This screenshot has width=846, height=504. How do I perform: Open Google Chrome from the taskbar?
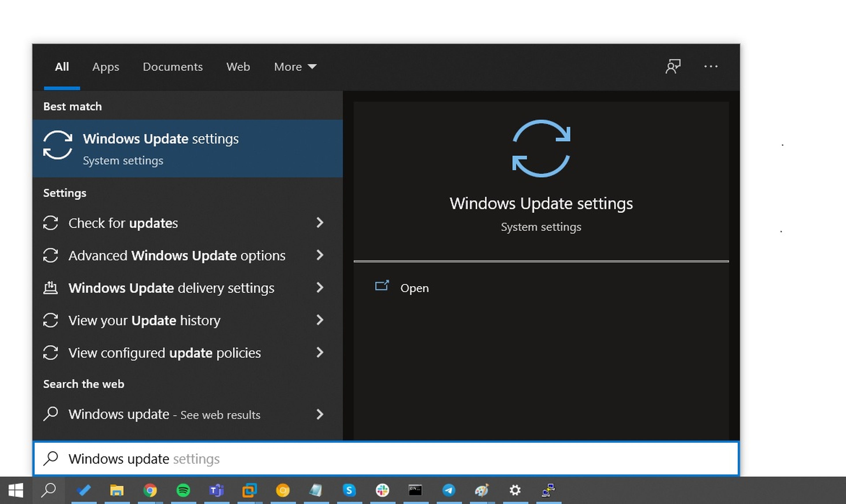150,490
